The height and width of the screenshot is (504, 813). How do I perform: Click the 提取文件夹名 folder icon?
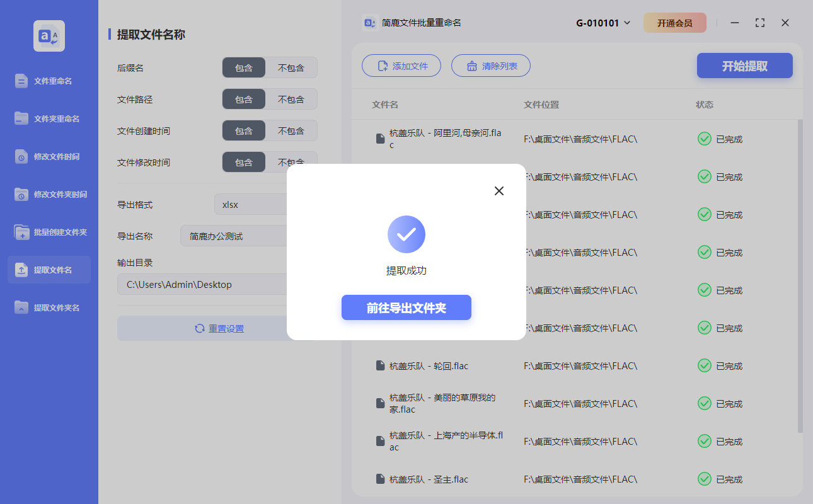point(21,307)
